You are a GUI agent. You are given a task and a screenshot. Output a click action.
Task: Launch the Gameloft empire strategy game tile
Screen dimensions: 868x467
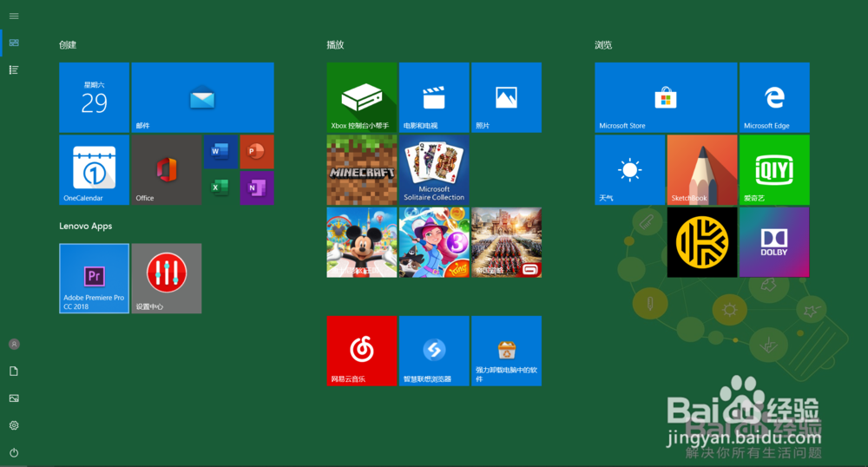click(x=507, y=242)
